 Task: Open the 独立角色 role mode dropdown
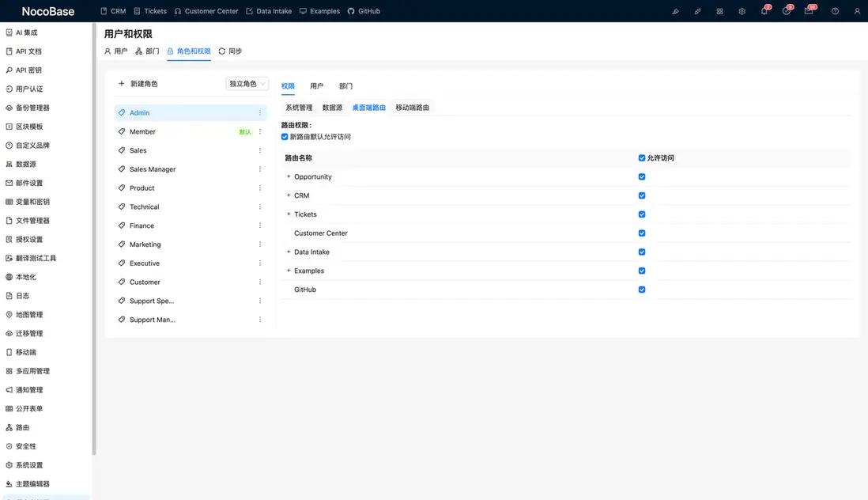[247, 84]
